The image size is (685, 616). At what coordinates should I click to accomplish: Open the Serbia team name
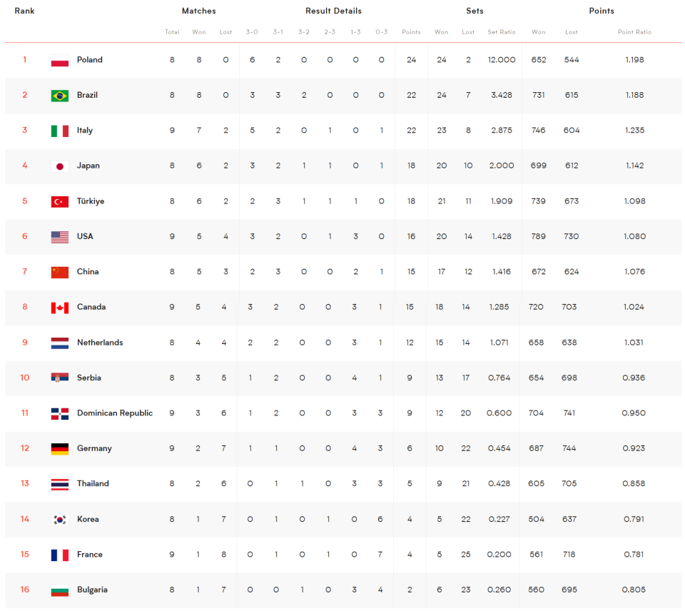point(89,378)
